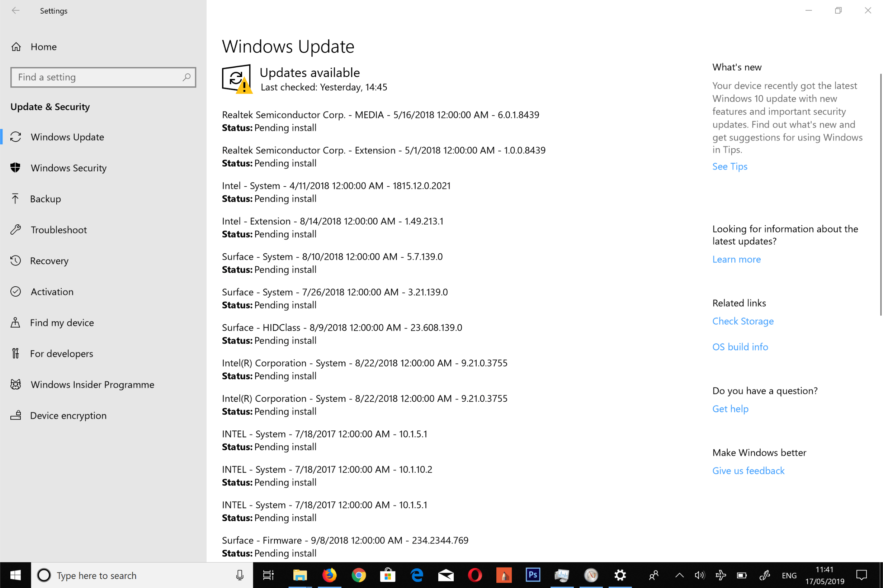This screenshot has width=883, height=588.
Task: Open Recovery settings
Action: [49, 260]
